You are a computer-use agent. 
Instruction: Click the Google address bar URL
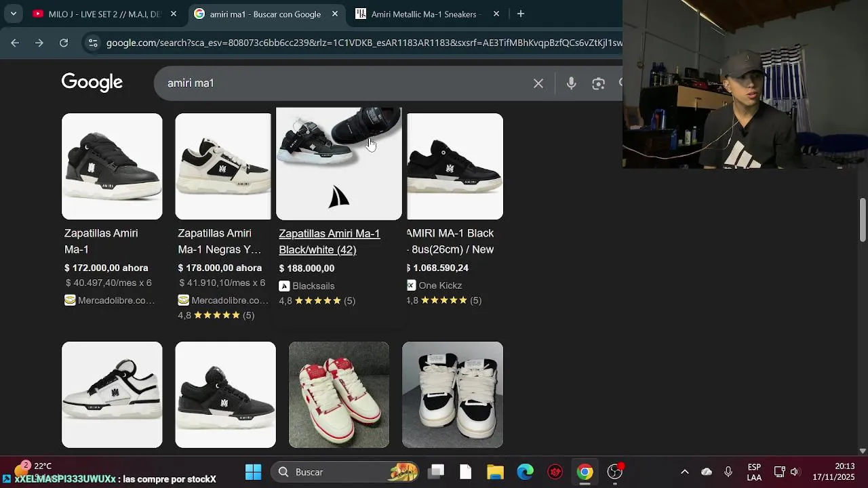[x=364, y=43]
